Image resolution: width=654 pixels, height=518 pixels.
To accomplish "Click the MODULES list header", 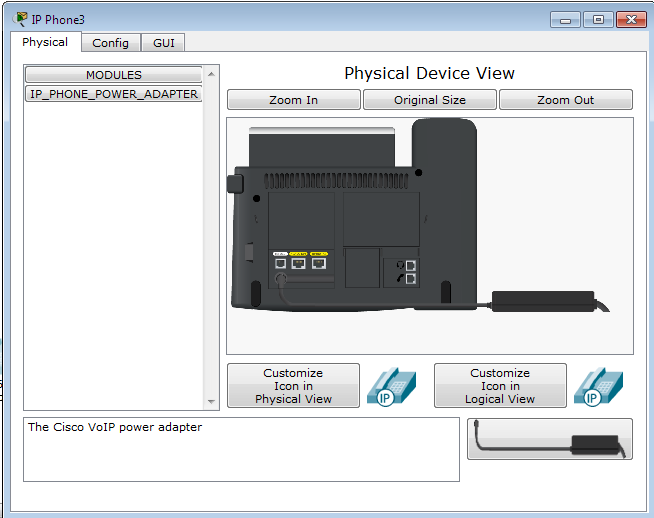I will (x=113, y=75).
